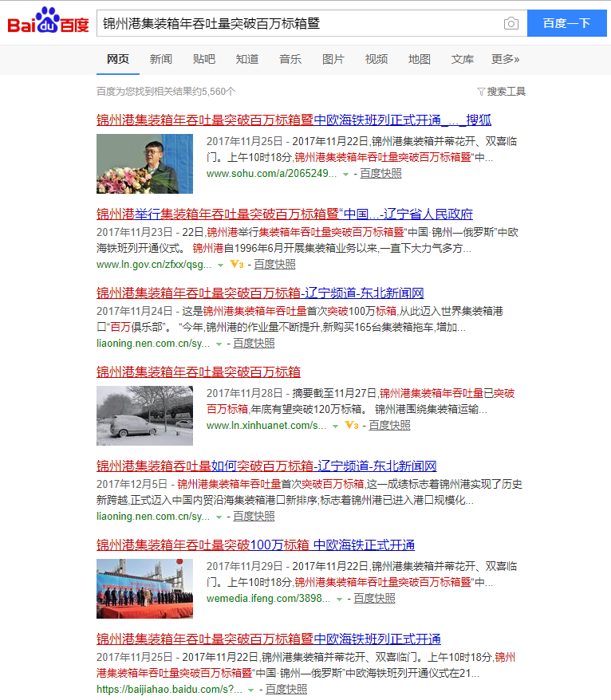Viewport: 611px width, 700px height.
Task: Open the 突破100万标箱 中欧海铁正式开通 title
Action: 255,545
